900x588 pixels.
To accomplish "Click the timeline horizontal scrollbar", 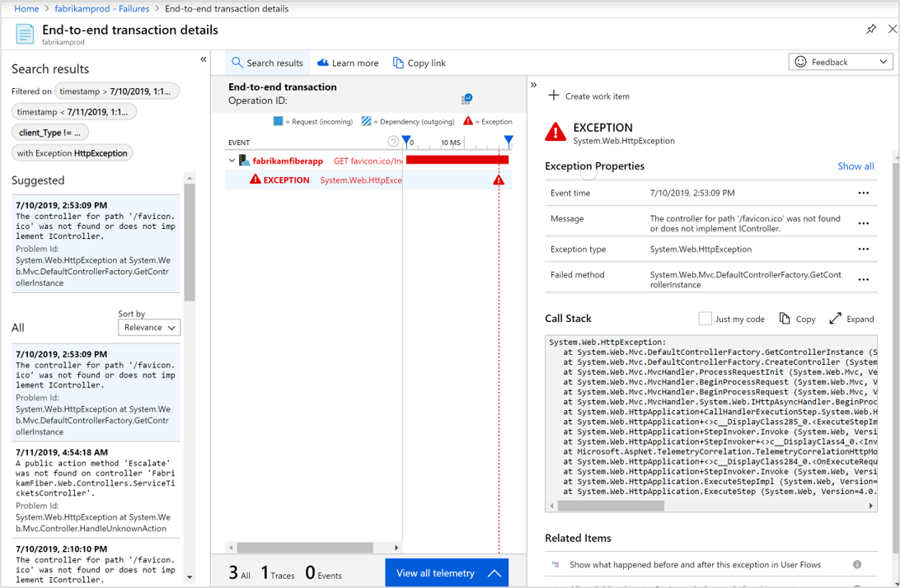I will point(305,548).
